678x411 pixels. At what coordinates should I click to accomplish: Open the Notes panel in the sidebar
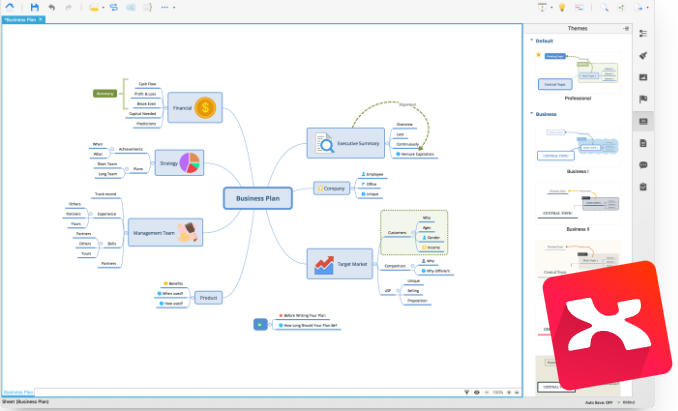[643, 143]
